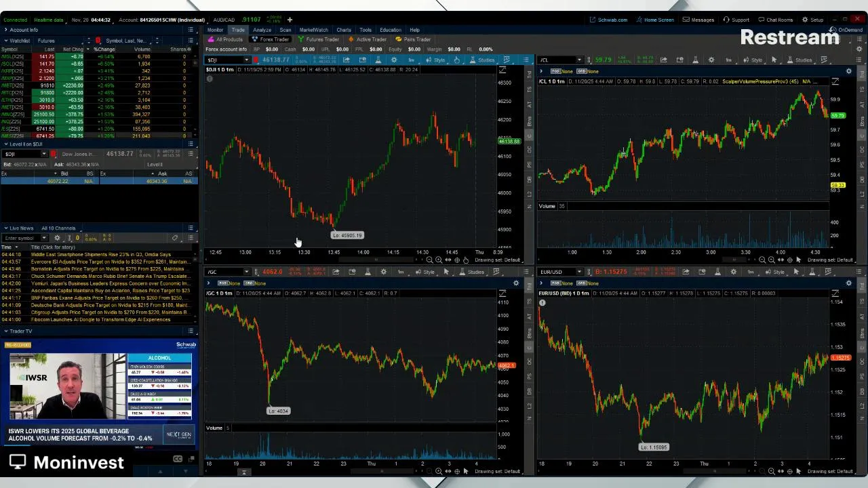Open Style menu on /CL chart
Screen dimensions: 868x488
753,60
